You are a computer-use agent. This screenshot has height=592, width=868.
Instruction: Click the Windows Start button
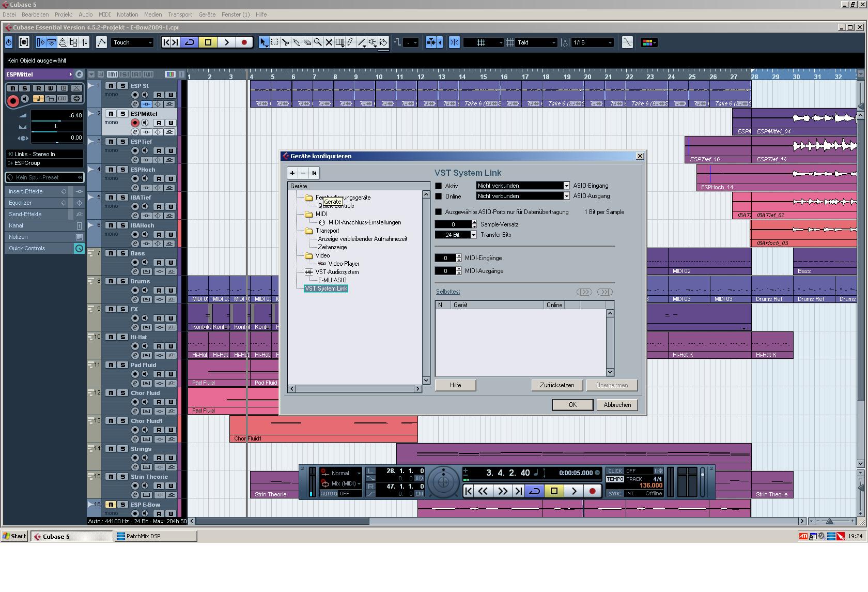[14, 536]
